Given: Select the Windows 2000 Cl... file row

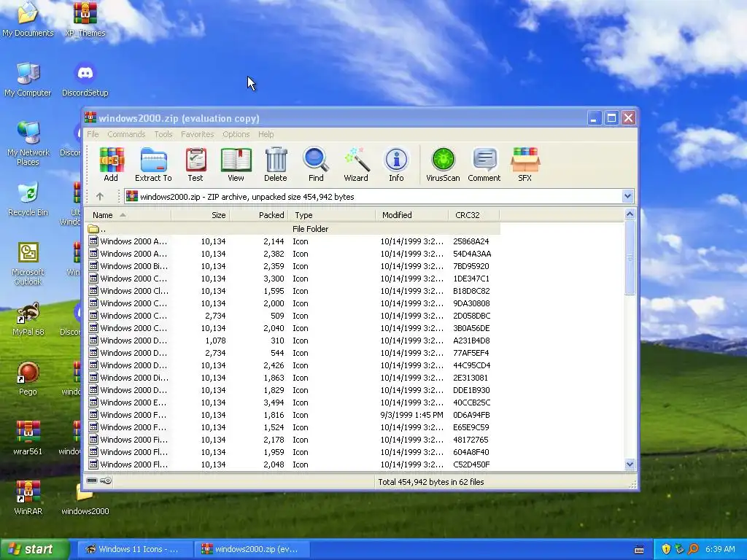Looking at the screenshot, I should 293,291.
